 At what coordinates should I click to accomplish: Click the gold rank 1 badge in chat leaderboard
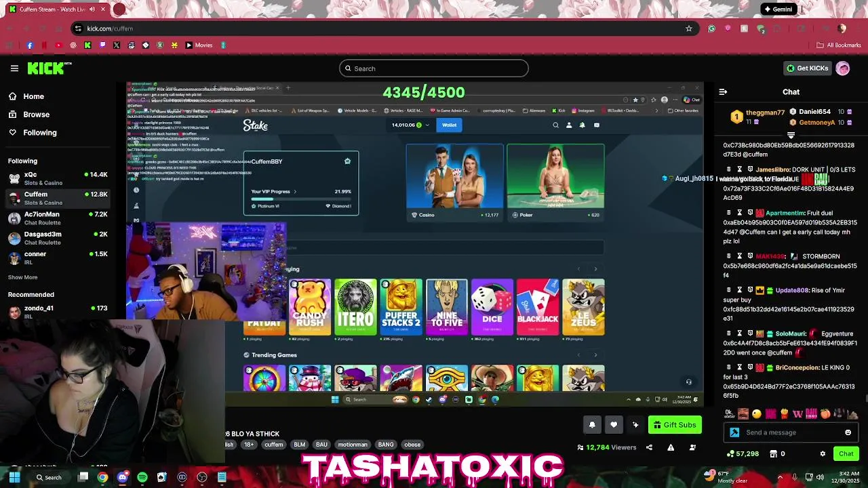coord(736,117)
